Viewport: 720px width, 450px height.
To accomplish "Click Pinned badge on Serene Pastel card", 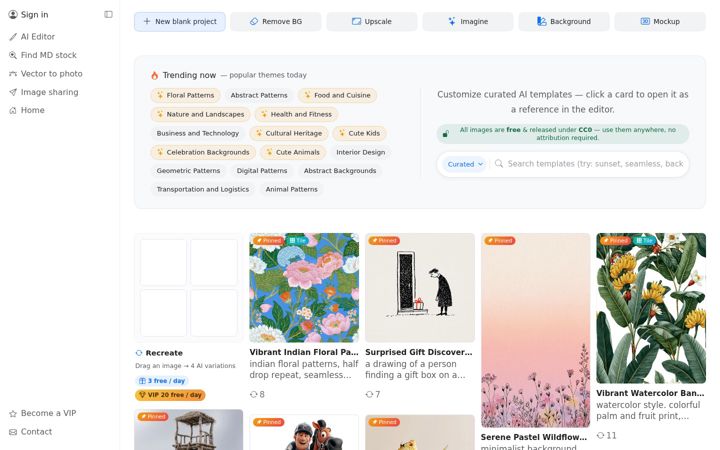I will (500, 241).
